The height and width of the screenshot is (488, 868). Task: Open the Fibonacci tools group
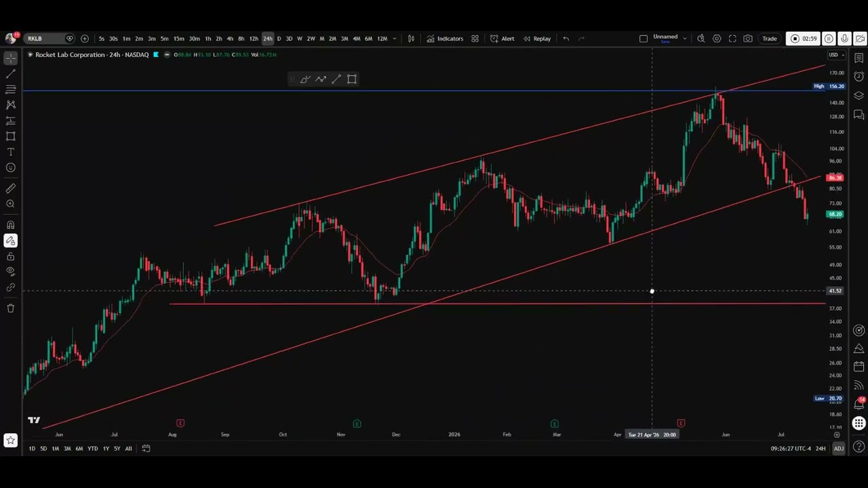tap(11, 89)
